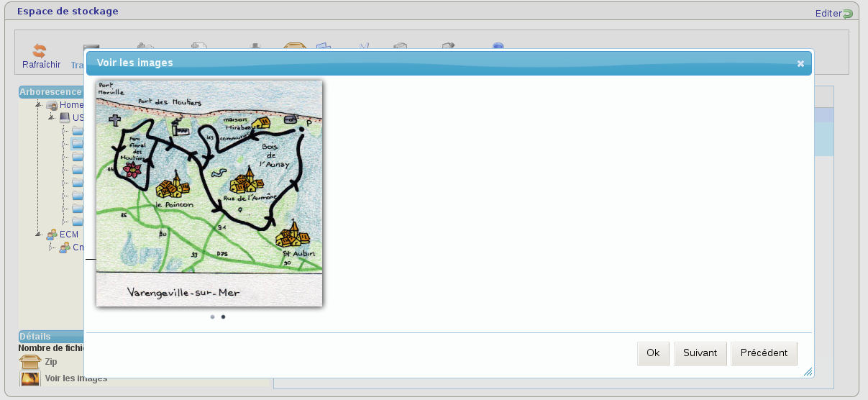The height and width of the screenshot is (400, 868).
Task: Click the Zip archive box icon
Action: pyautogui.click(x=29, y=362)
